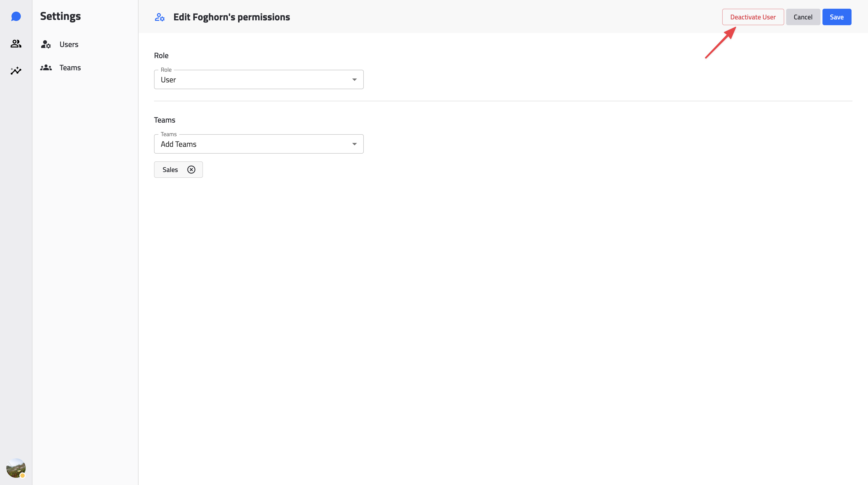Open the Role dropdown showing User
Image resolution: width=868 pixels, height=485 pixels.
(258, 79)
